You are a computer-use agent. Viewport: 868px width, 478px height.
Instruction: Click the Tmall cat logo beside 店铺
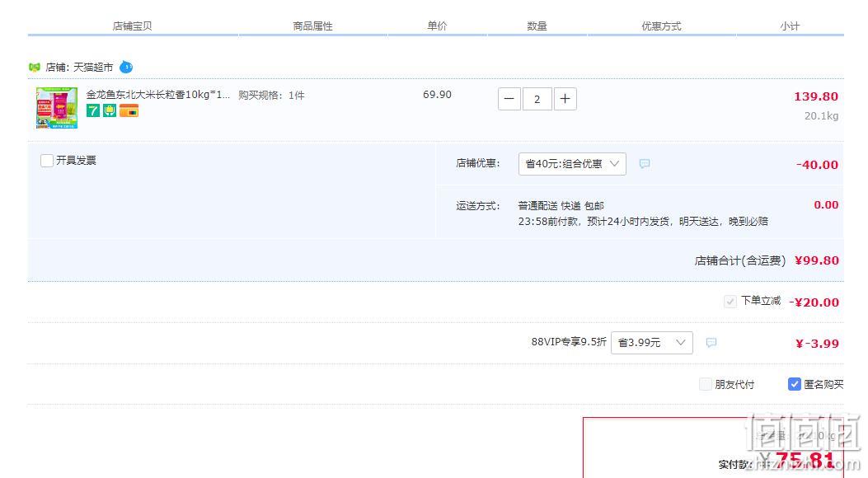35,67
